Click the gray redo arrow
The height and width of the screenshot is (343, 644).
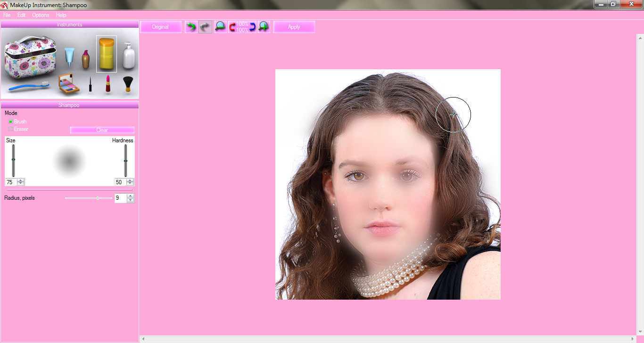[205, 27]
